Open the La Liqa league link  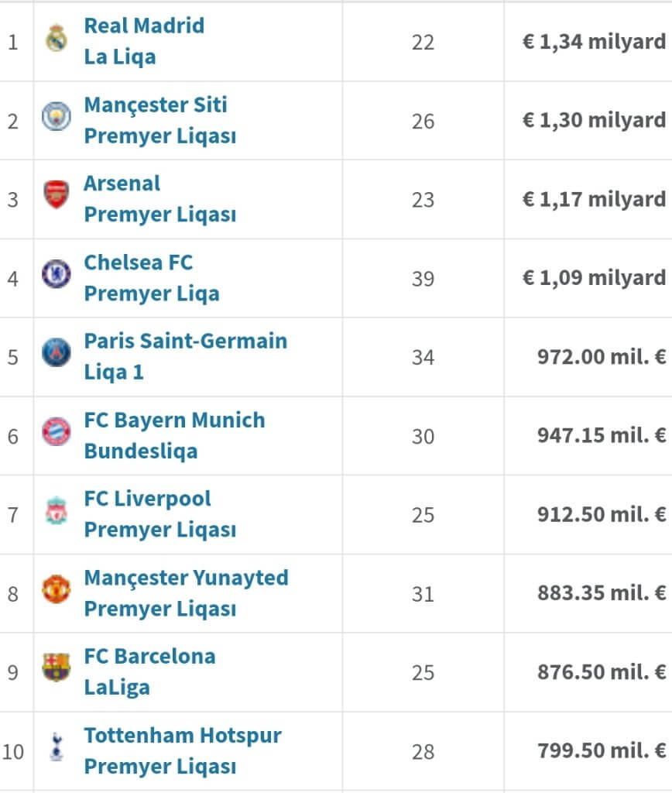coord(120,57)
